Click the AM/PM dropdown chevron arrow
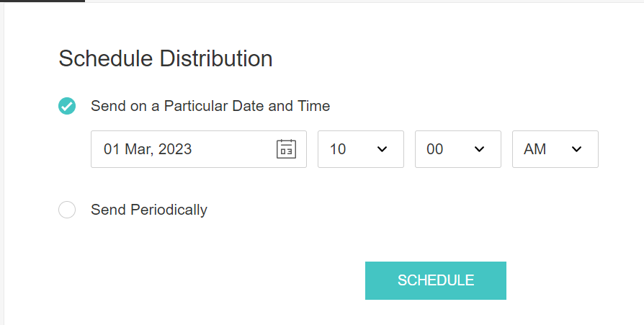644x325 pixels. pos(576,149)
